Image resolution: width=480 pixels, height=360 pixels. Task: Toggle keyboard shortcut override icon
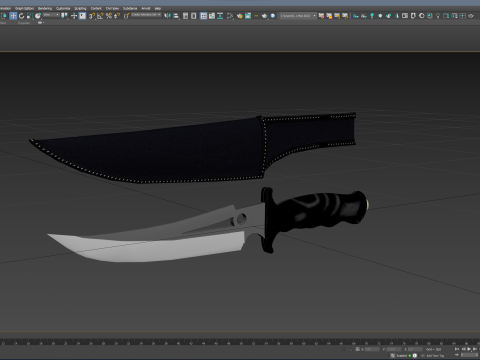[x=82, y=16]
